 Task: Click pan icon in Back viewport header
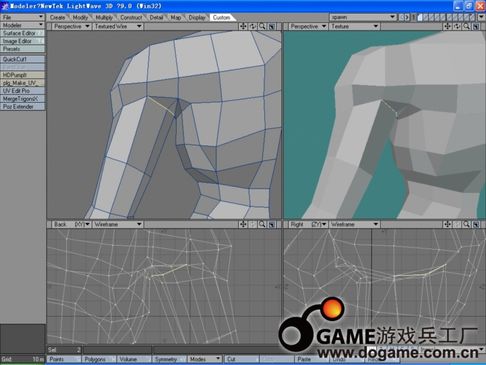pyautogui.click(x=243, y=224)
